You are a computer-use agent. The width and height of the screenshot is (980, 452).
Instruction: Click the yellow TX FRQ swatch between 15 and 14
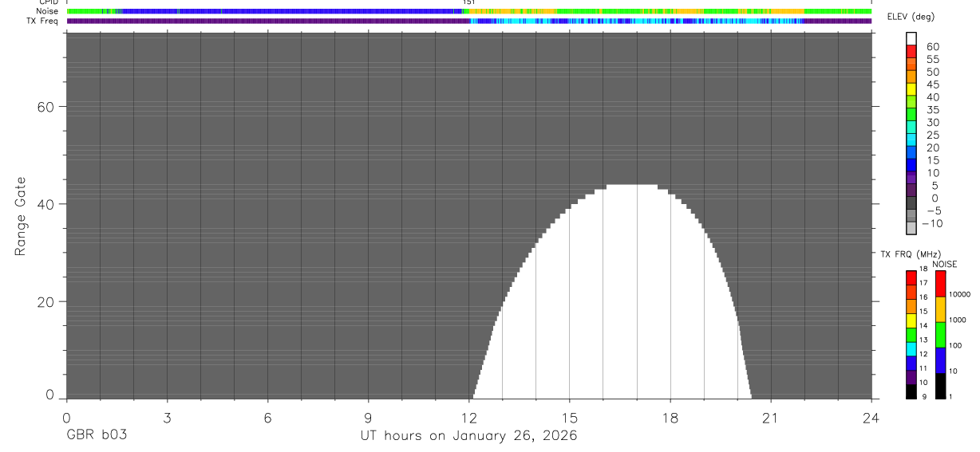(x=911, y=320)
